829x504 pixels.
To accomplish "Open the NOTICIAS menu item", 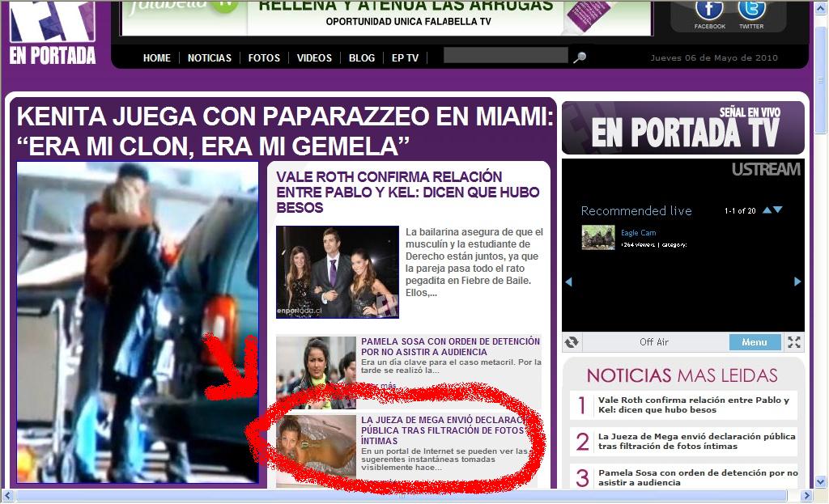I will [x=210, y=57].
